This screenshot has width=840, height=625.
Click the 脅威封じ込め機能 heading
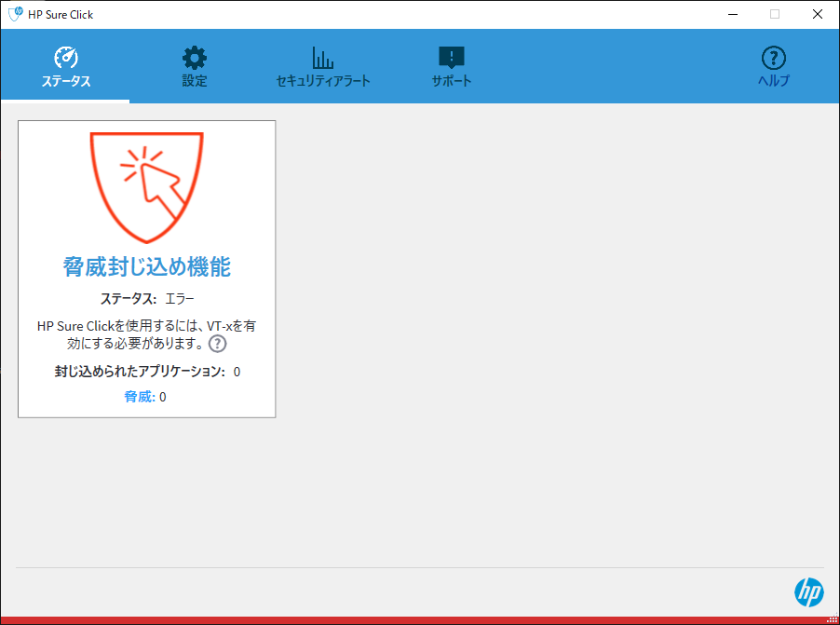pos(147,266)
